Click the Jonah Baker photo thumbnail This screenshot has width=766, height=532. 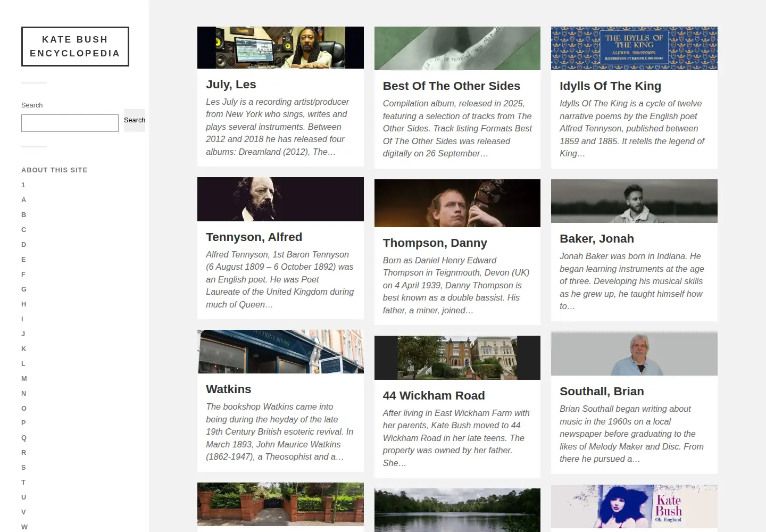[634, 201]
